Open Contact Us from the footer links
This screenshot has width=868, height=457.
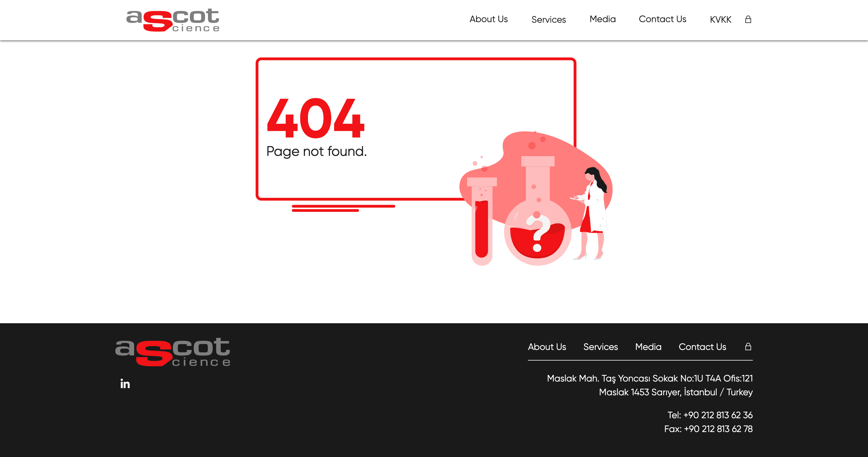(703, 347)
